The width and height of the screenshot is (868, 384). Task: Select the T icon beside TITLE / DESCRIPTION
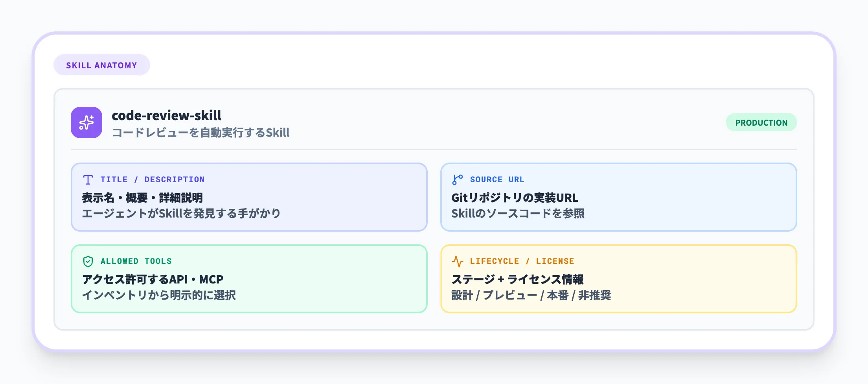87,179
